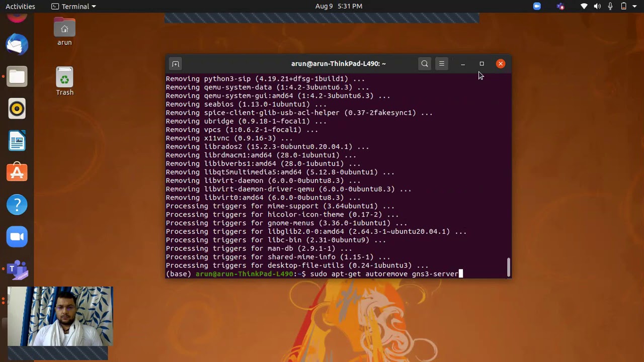Click the microphone indicator icon
Image resolution: width=644 pixels, height=362 pixels.
click(610, 7)
